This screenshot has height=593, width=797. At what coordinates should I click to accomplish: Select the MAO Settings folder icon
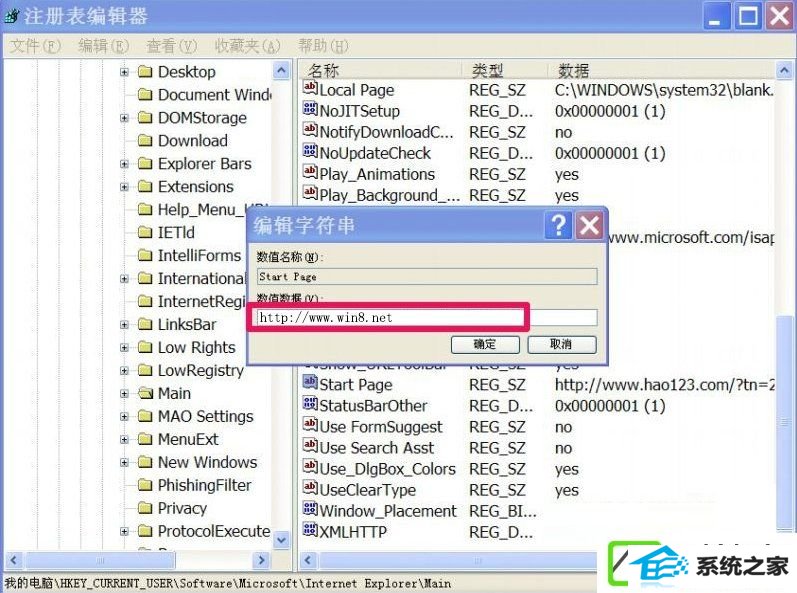[145, 416]
